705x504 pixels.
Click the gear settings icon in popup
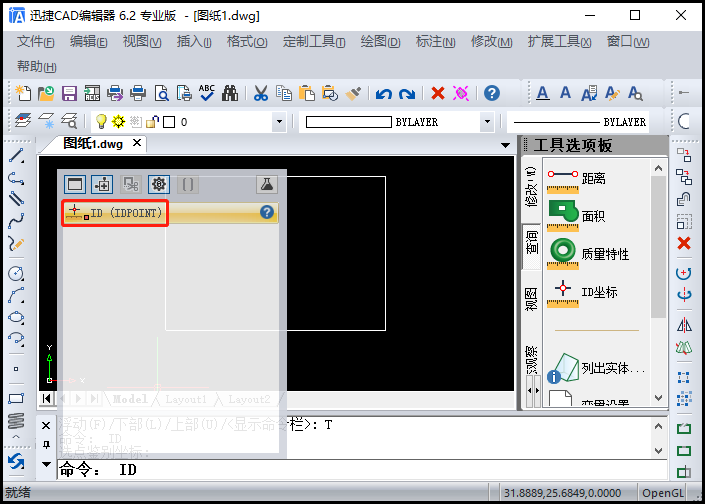click(159, 184)
